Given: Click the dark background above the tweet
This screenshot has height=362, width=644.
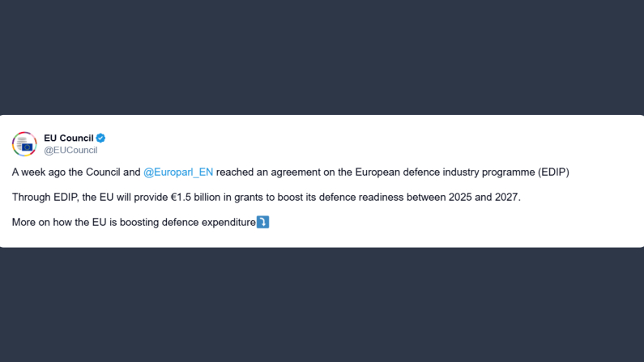Looking at the screenshot, I should click(322, 57).
